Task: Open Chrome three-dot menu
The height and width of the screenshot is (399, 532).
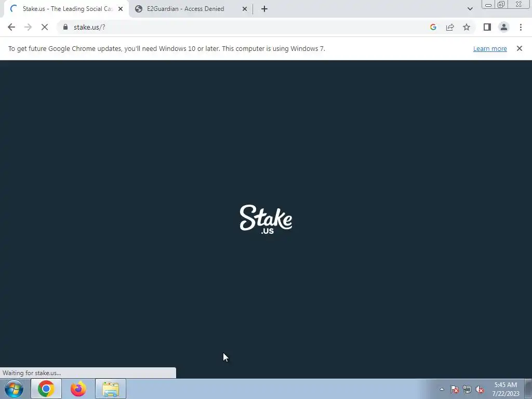Action: 521,27
